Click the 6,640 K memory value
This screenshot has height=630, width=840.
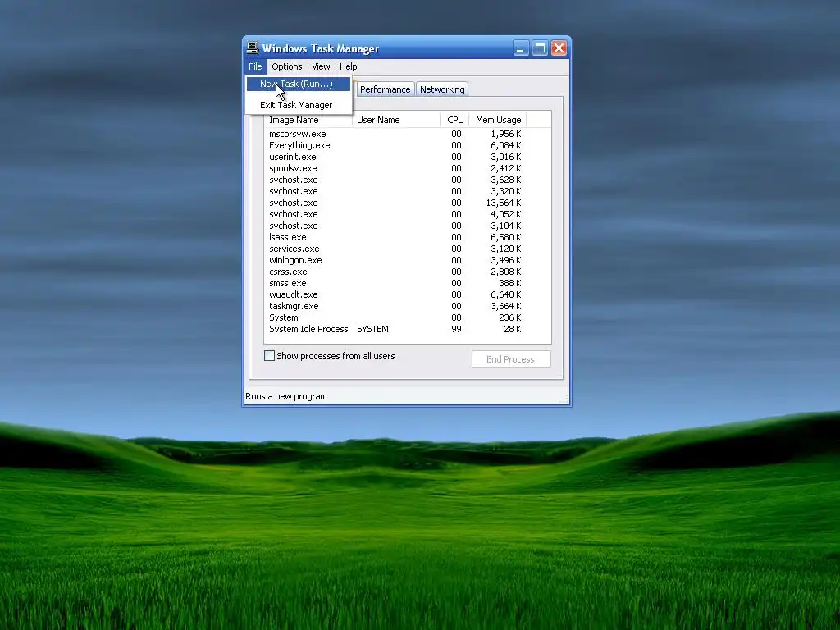coord(505,294)
